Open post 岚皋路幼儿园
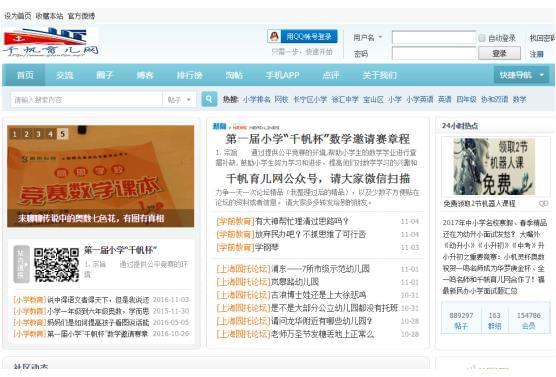 [295, 282]
